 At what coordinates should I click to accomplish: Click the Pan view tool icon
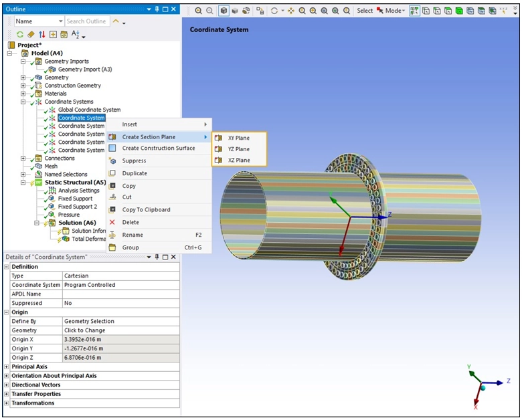click(x=291, y=11)
